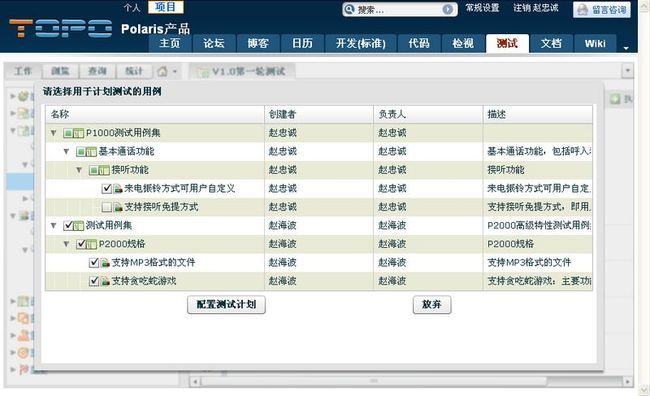Toggle partial checkbox of 接听功能
650x396 pixels.
coord(94,170)
